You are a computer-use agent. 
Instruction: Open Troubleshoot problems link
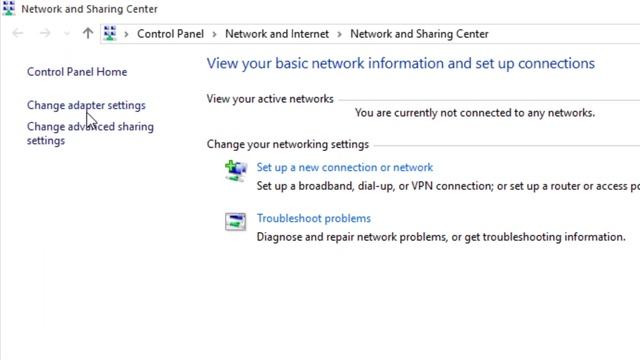313,218
